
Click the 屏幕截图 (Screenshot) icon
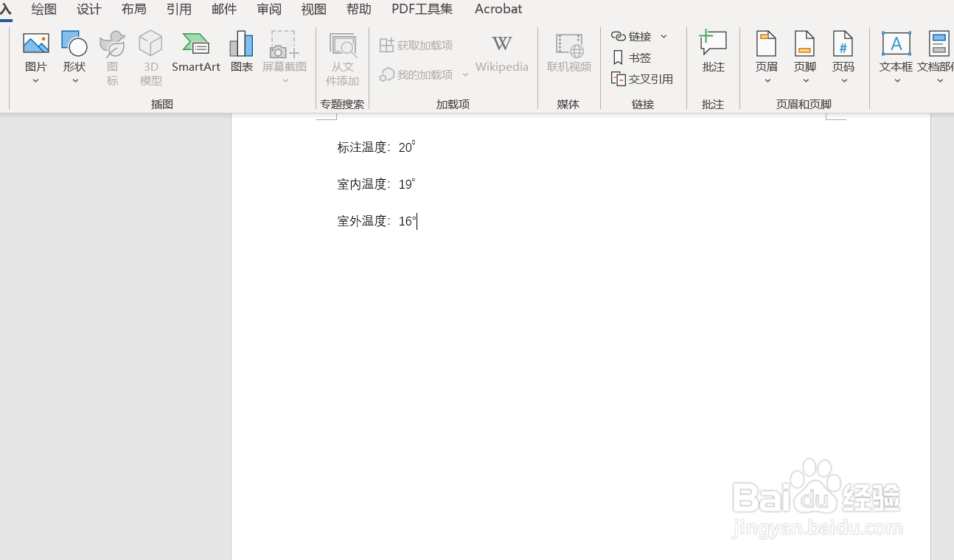pos(285,44)
